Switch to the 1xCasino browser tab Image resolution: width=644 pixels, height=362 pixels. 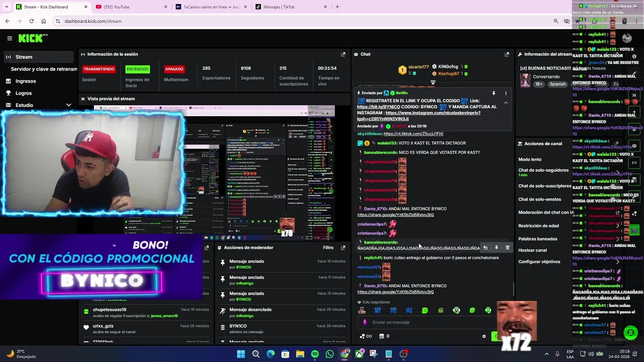210,7
